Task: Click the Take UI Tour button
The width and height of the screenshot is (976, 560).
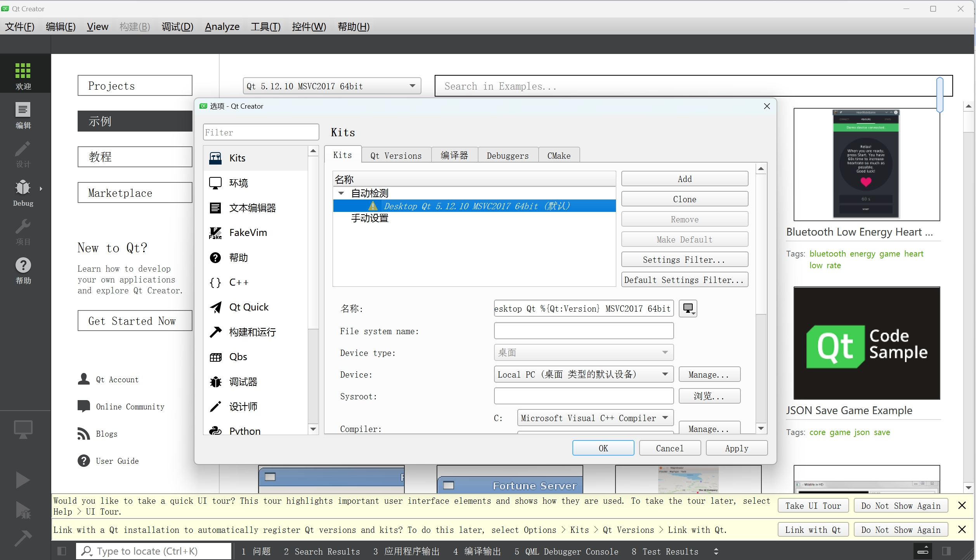Action: pyautogui.click(x=813, y=506)
